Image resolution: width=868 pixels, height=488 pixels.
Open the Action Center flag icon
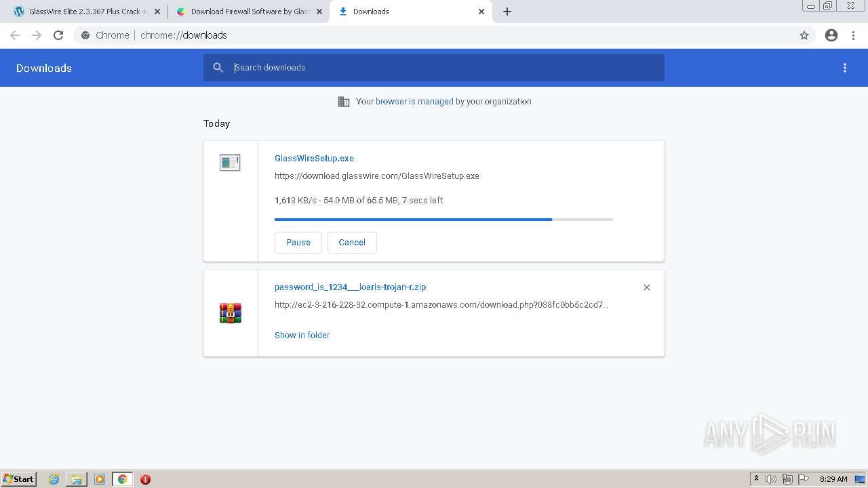pos(804,479)
